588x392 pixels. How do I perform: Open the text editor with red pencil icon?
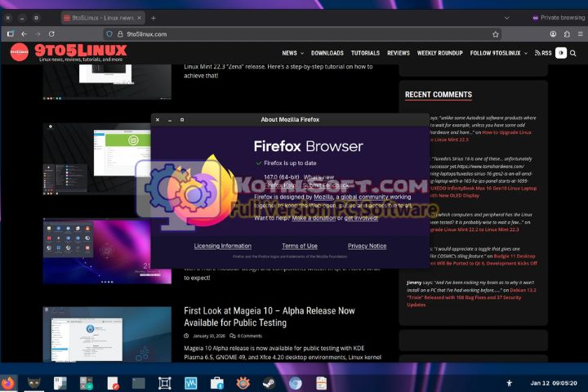pos(113,383)
